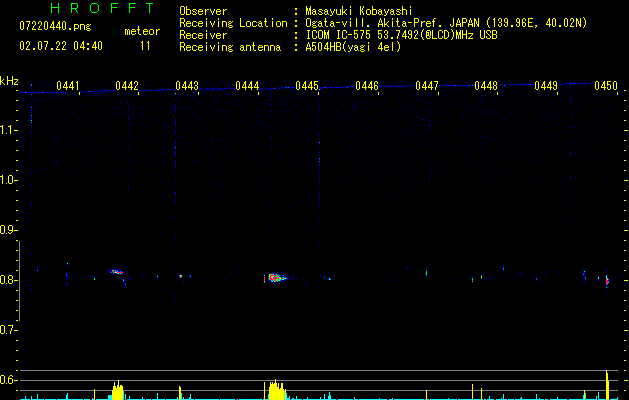Click the 1.0 kHz axis label
This screenshot has width=629, height=400.
pyautogui.click(x=8, y=180)
